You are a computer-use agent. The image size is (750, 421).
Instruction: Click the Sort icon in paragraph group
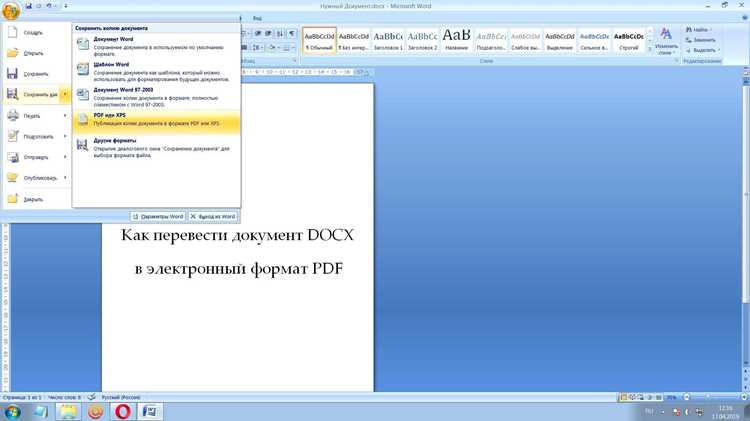(x=280, y=33)
